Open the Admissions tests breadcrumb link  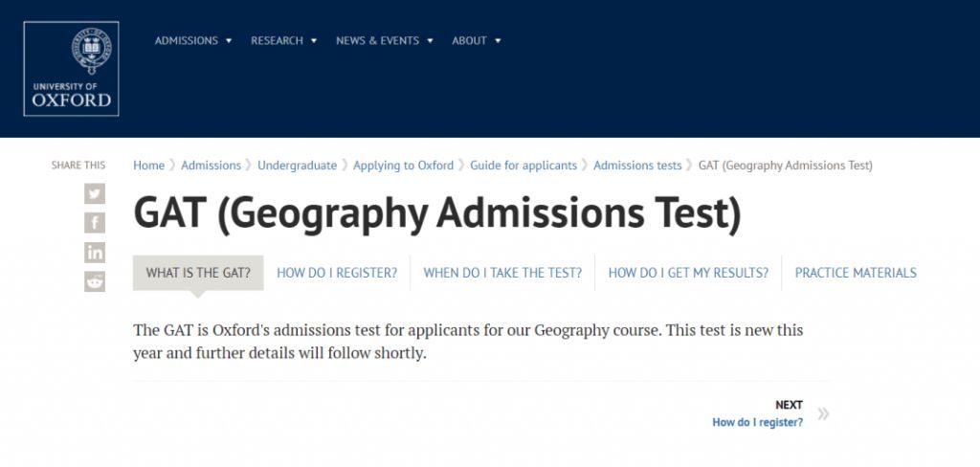click(637, 166)
